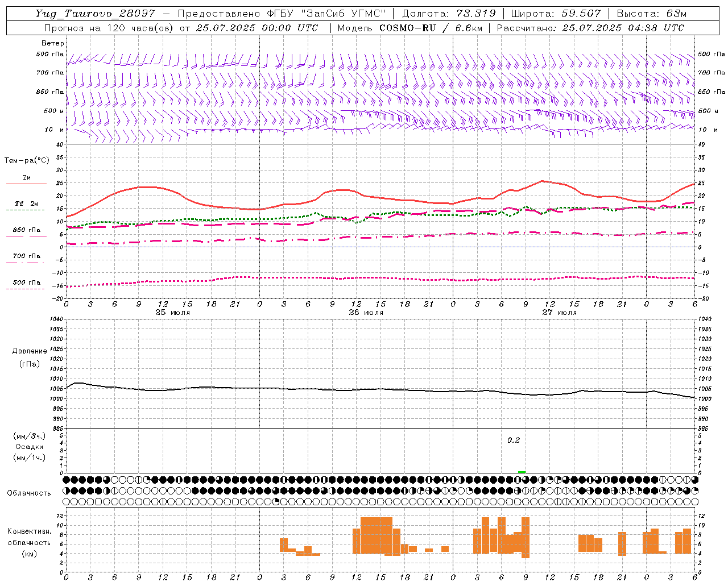Select the model name COSMO-RU / 6.6км
This screenshot has width=728, height=582.
[x=431, y=28]
